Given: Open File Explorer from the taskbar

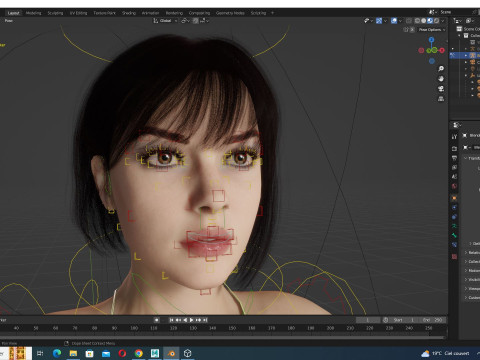Looking at the screenshot, I should point(73,353).
